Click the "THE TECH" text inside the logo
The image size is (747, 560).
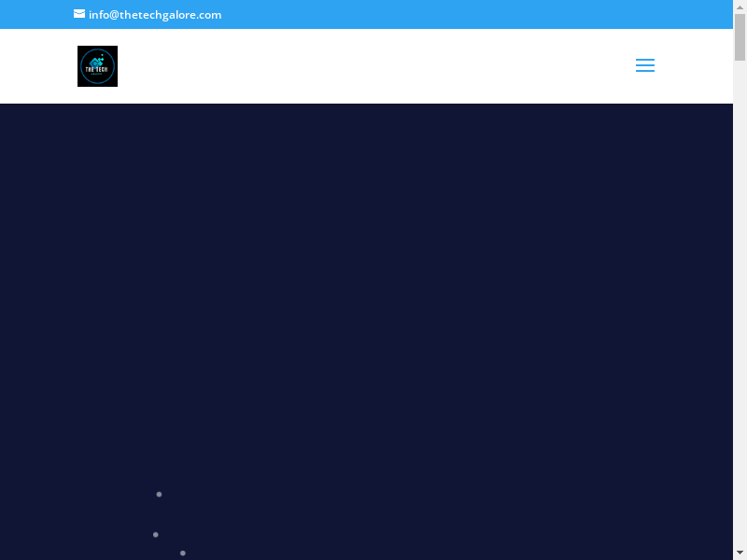[x=97, y=70]
